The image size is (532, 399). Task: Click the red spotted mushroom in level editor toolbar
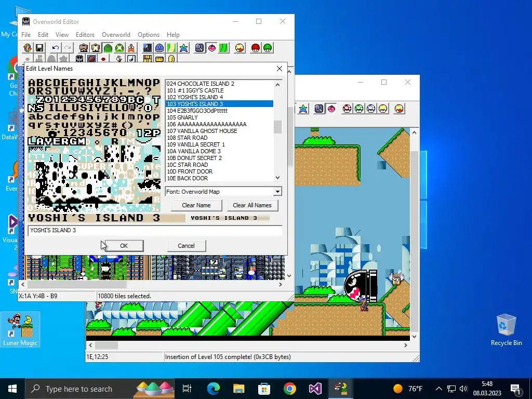pyautogui.click(x=347, y=109)
